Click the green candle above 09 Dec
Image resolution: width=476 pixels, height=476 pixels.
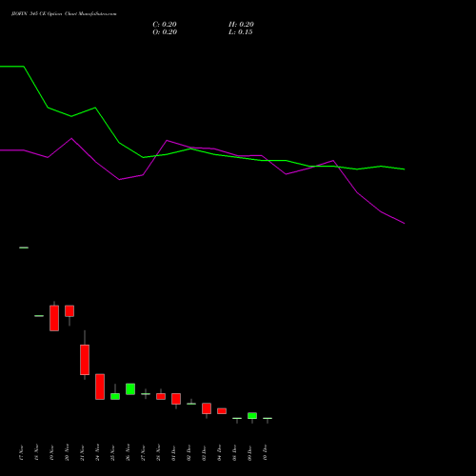(x=252, y=416)
